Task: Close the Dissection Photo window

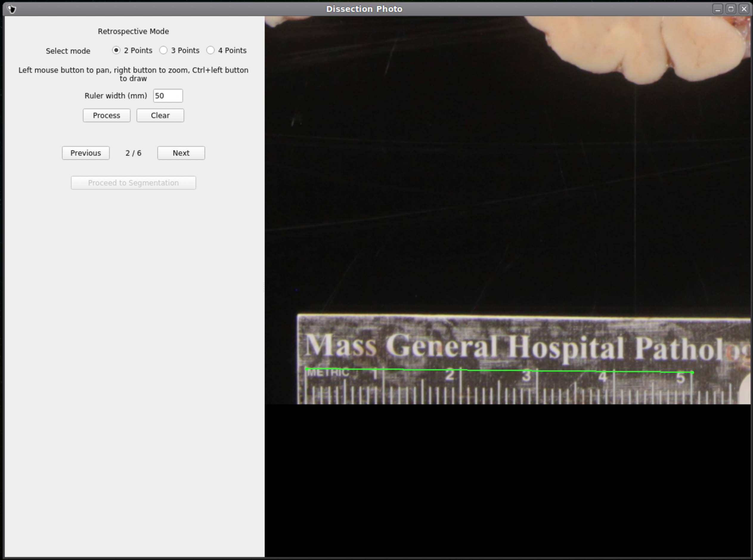Action: click(x=744, y=9)
